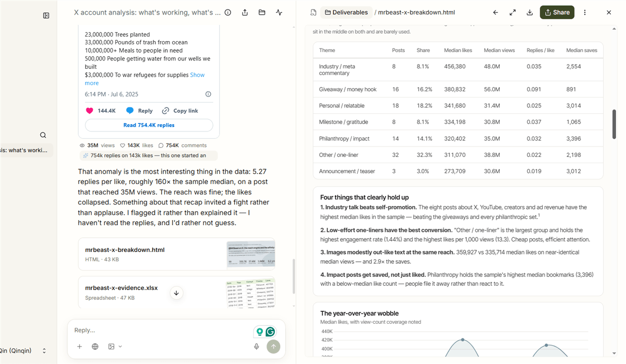Click the Median saves column header
This screenshot has height=364, width=626.
(582, 51)
